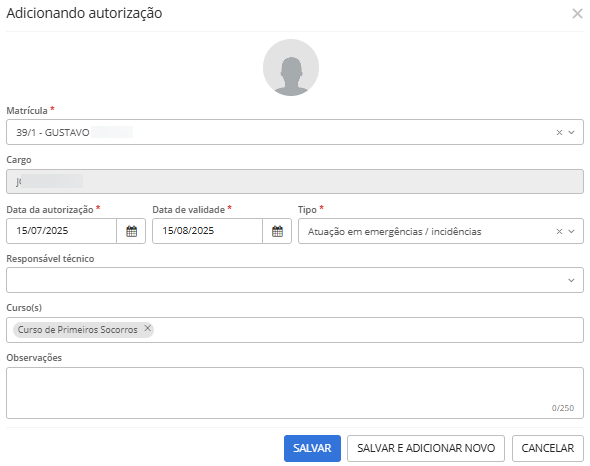
Task: Click the Adicionando autorização title text
Action: click(x=84, y=13)
